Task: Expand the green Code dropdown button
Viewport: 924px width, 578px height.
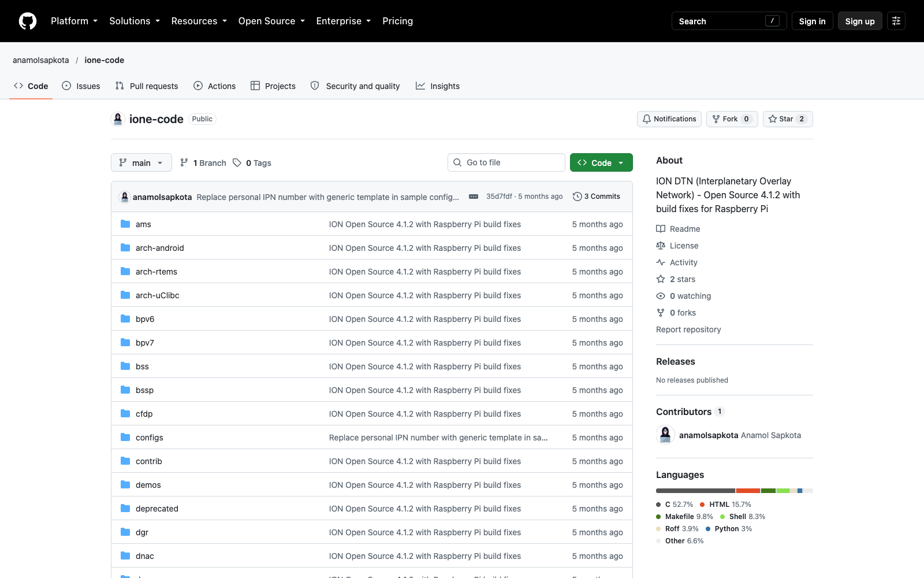Action: click(601, 162)
